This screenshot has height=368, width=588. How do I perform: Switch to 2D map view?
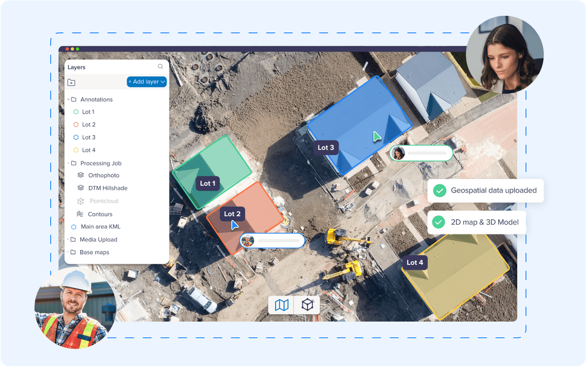tap(281, 305)
